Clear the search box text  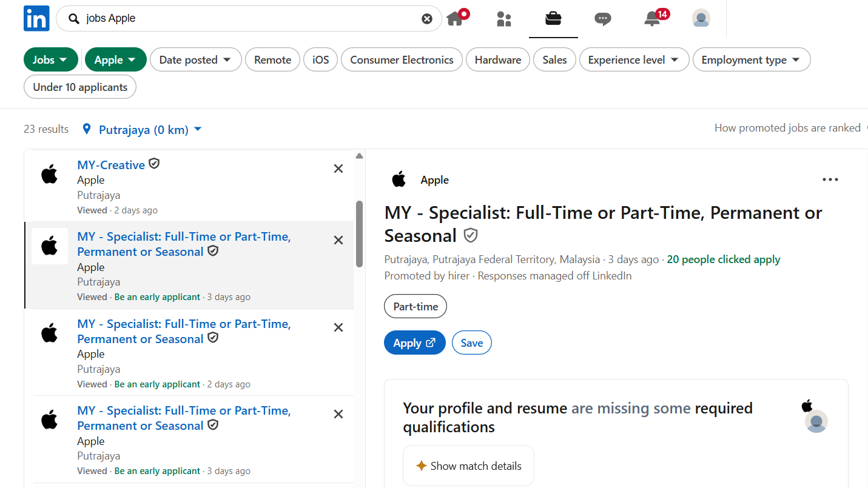(x=427, y=19)
